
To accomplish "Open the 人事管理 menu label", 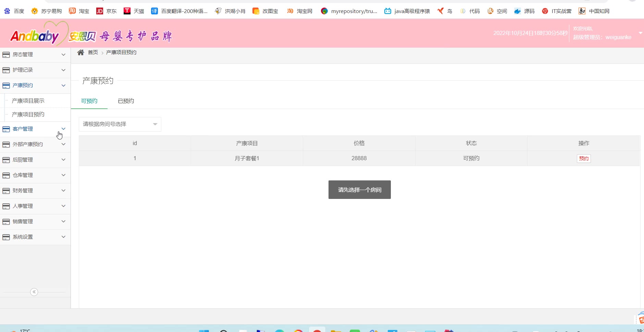I will (x=23, y=206).
